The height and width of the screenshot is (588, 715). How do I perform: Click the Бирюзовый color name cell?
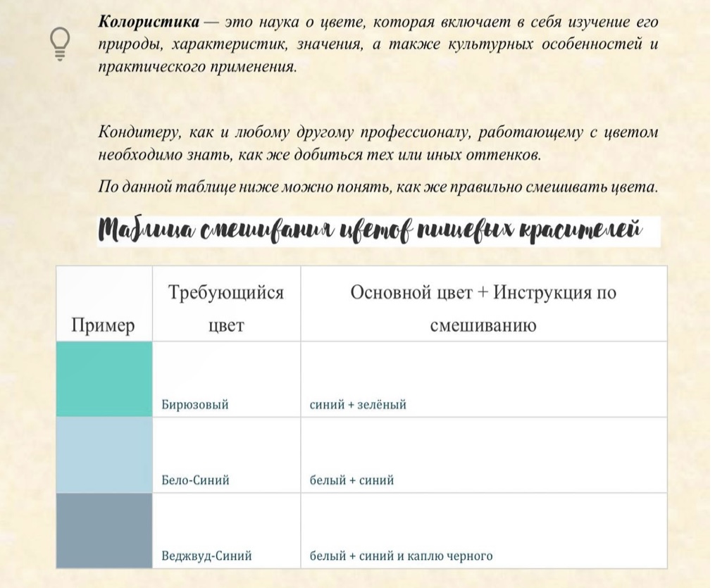(194, 404)
